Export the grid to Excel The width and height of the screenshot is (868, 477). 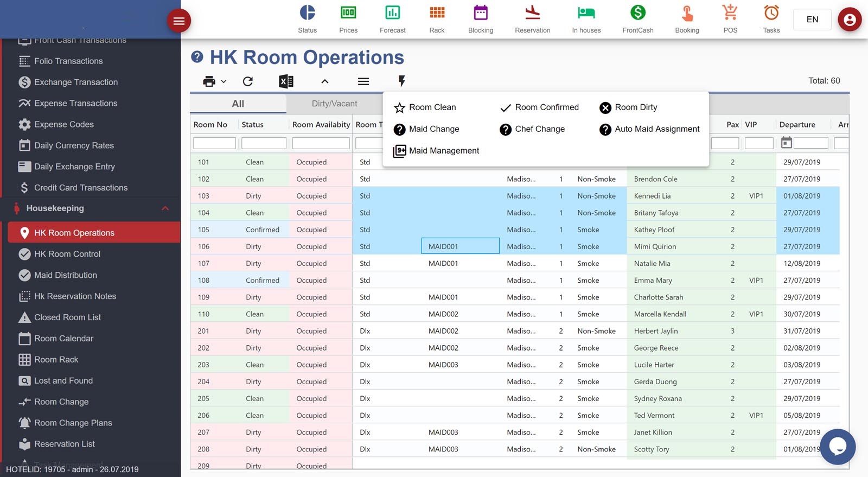(x=286, y=81)
